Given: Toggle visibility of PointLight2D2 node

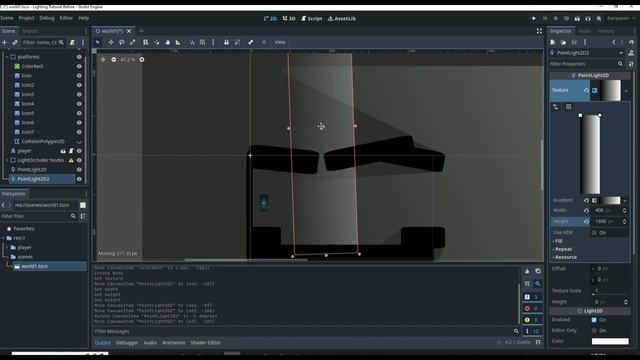Looking at the screenshot, I should tap(79, 179).
